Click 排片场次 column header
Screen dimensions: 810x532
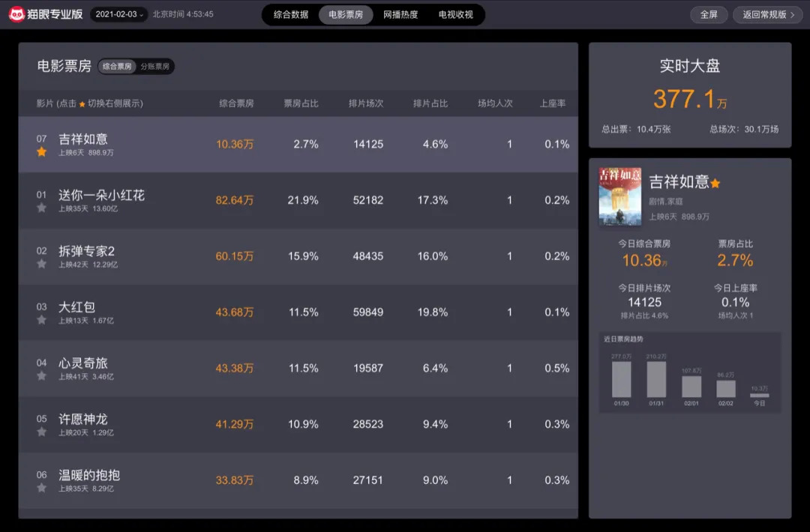click(x=366, y=103)
